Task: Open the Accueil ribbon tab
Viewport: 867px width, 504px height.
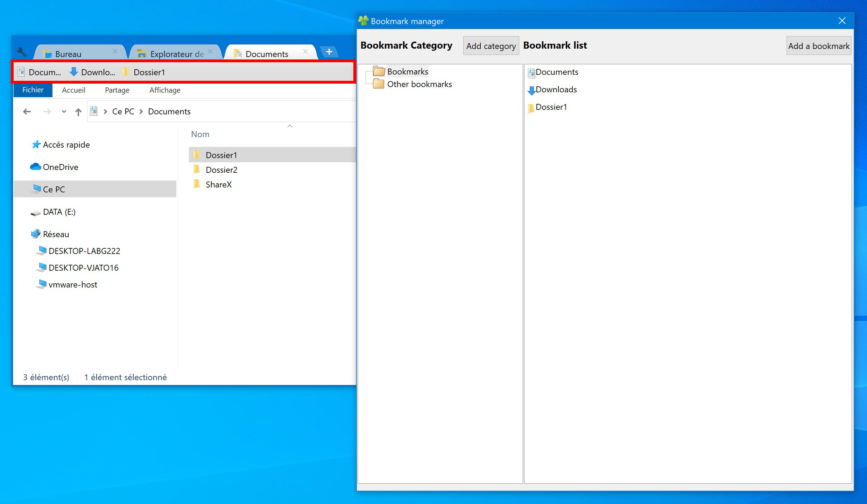Action: (x=73, y=90)
